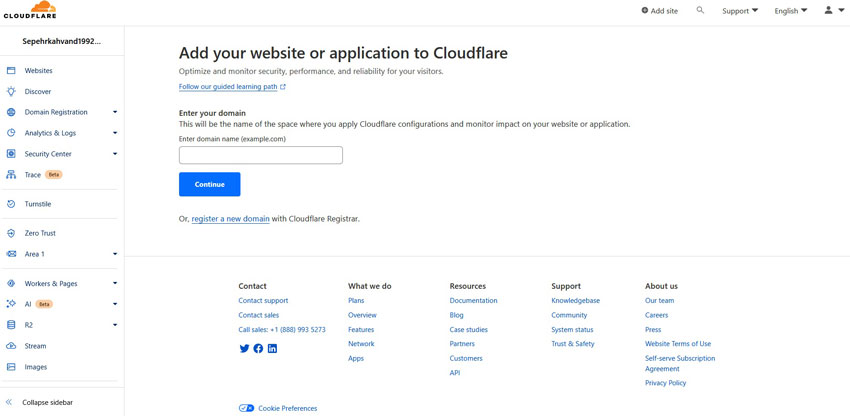This screenshot has width=850, height=416.
Task: Click the external link icon beside guided learning path
Action: tap(283, 87)
